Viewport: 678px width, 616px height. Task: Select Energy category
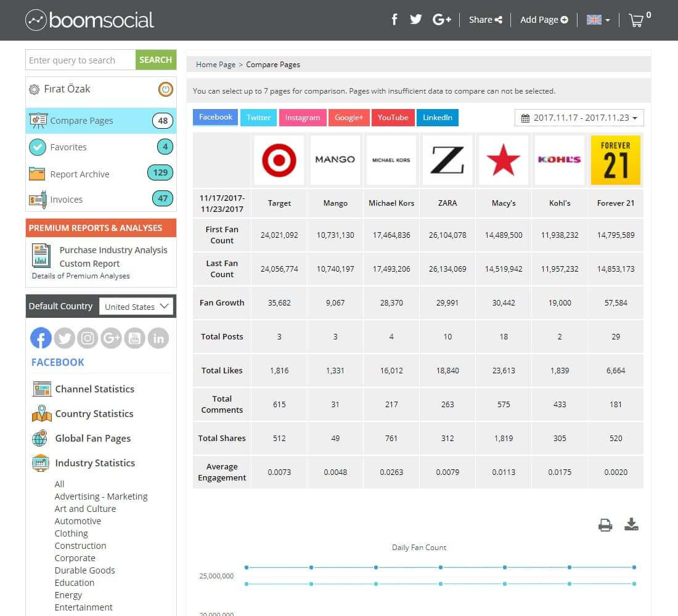click(x=68, y=595)
